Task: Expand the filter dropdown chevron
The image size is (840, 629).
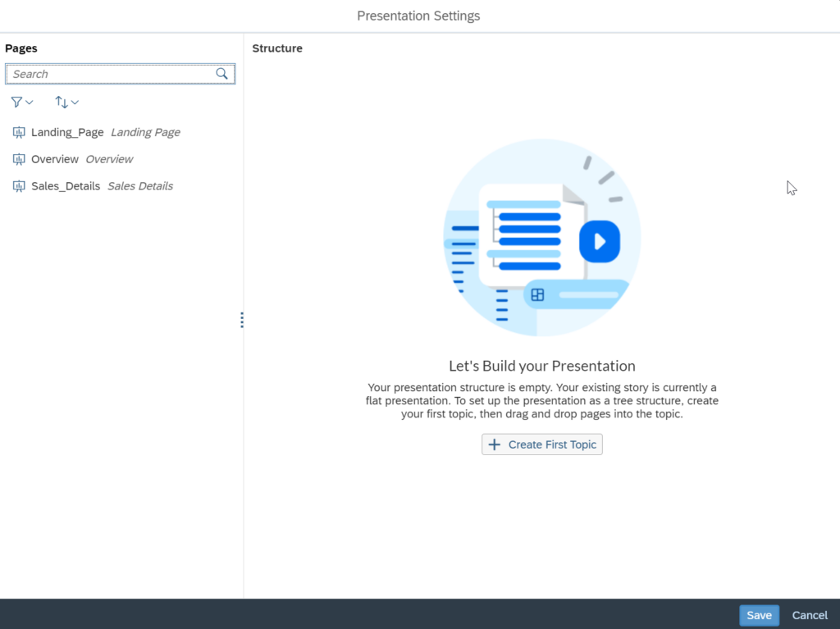Action: coord(30,103)
